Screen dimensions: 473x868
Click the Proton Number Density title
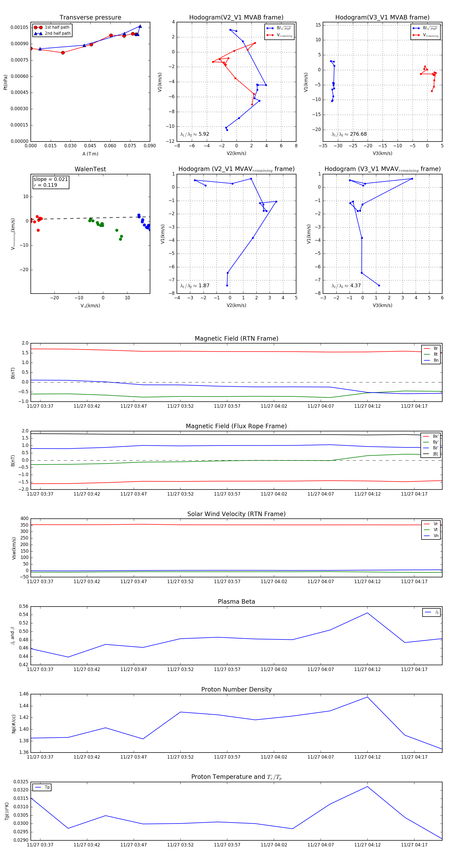pos(236,689)
